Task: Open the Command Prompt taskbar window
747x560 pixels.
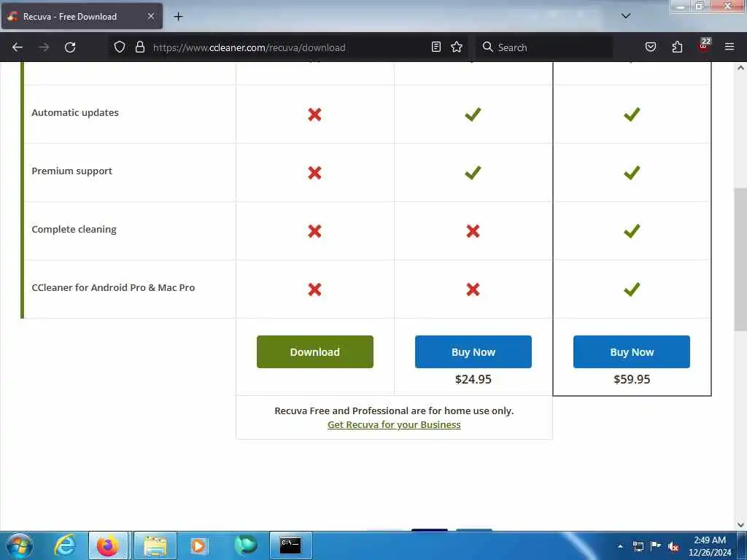Action: click(290, 545)
